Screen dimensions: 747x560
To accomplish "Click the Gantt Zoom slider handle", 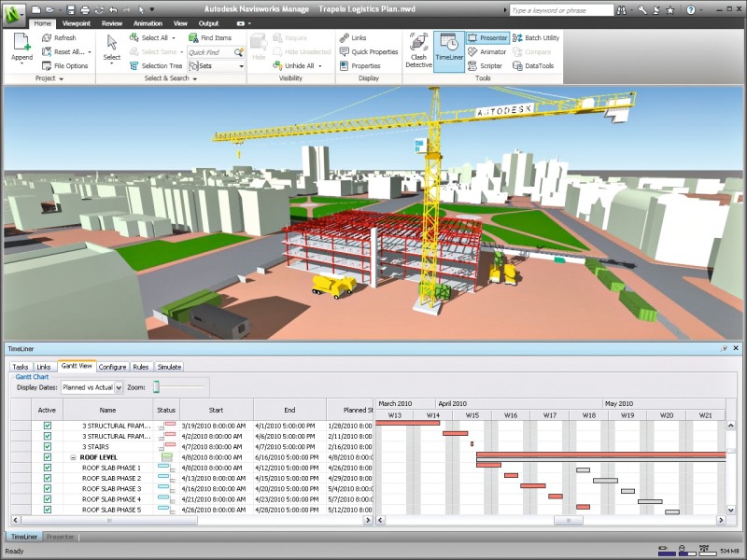I will (156, 387).
